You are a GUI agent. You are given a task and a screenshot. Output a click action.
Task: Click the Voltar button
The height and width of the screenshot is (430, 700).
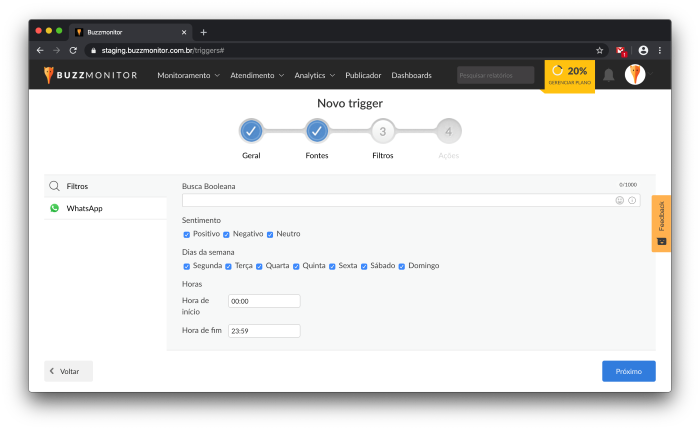coord(68,371)
